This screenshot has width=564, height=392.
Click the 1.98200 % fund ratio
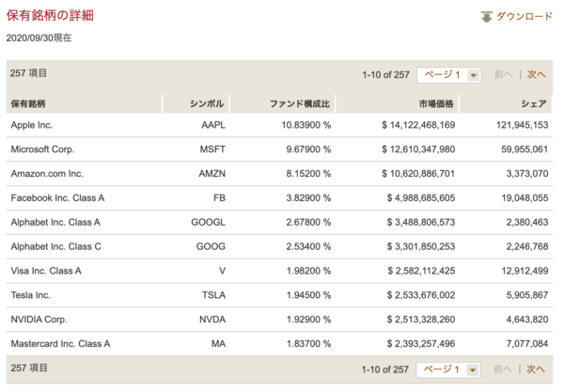pos(308,271)
